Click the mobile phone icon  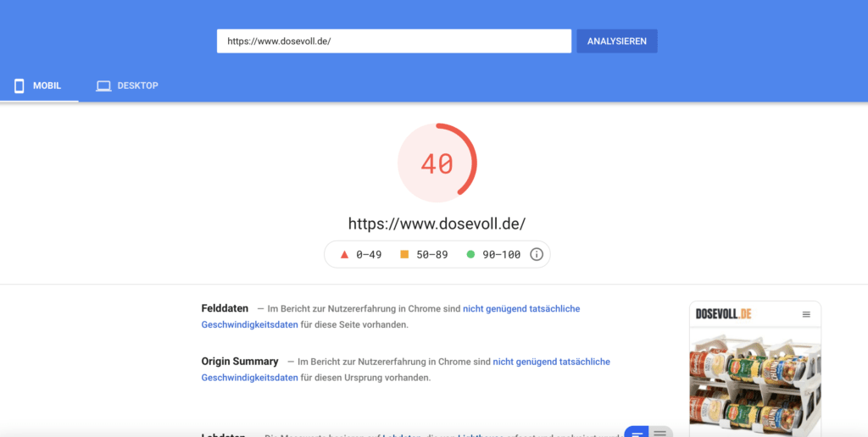point(19,86)
